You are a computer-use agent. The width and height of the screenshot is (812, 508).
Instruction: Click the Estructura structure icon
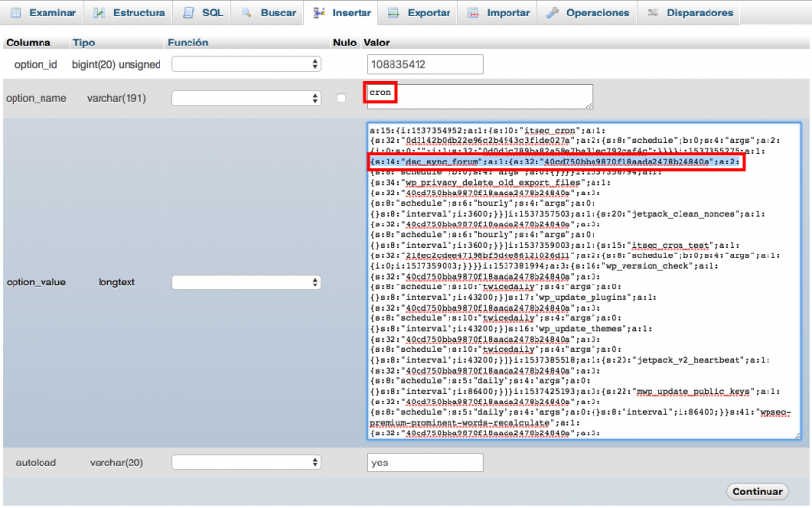[100, 14]
